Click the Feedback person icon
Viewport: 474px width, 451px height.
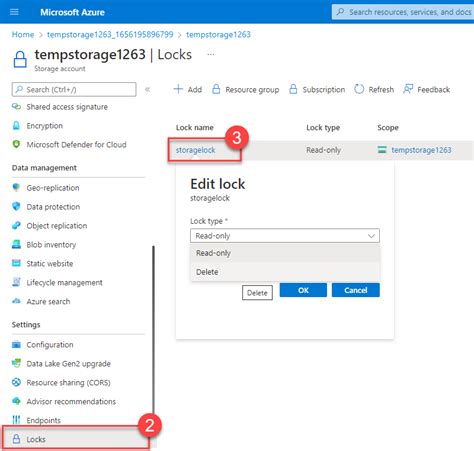[408, 89]
